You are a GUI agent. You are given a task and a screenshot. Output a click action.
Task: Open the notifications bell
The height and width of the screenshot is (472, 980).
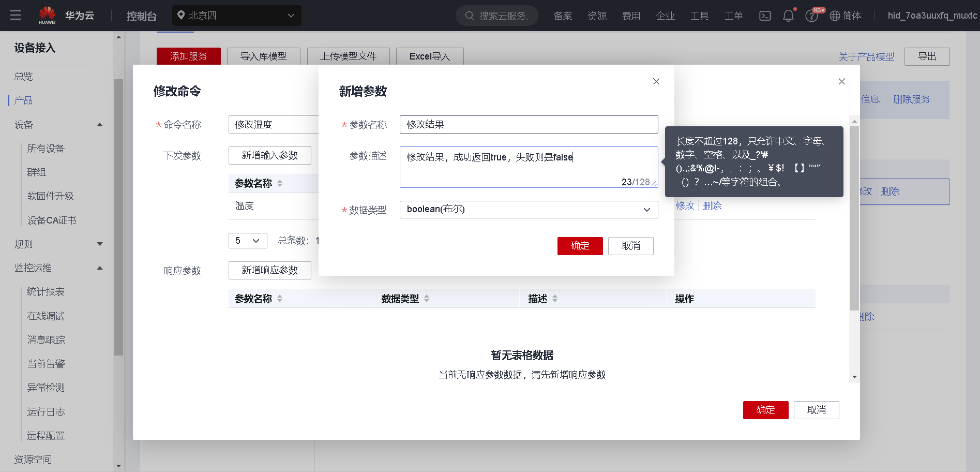pos(788,16)
